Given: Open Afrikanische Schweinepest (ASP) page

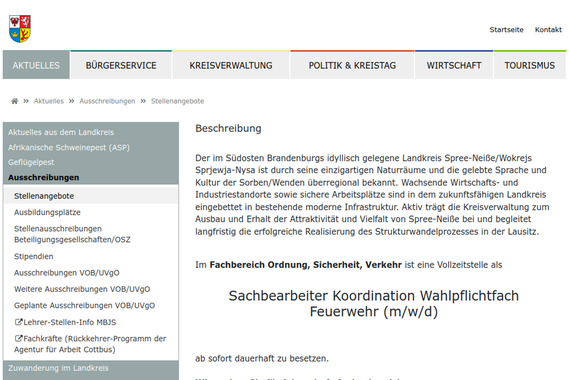Looking at the screenshot, I should pos(69,148).
